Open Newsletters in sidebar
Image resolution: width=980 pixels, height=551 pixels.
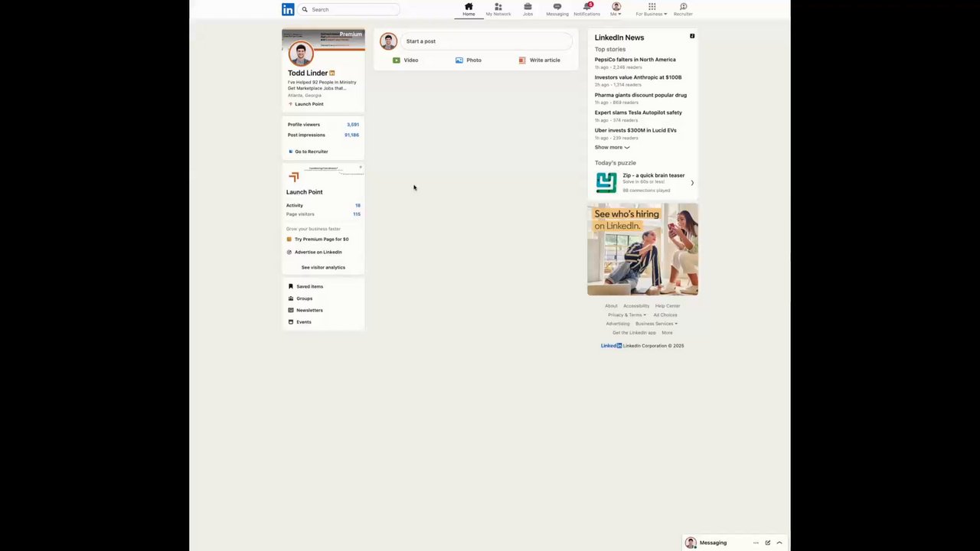[x=305, y=310]
